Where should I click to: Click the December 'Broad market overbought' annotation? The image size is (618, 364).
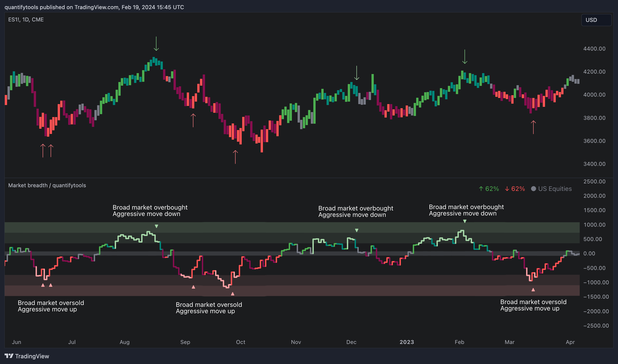click(356, 212)
